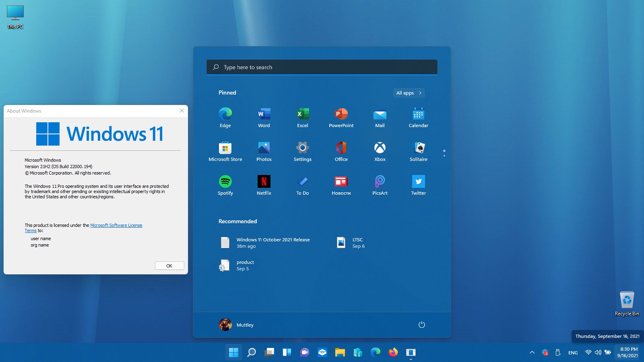
Task: Show hidden system tray icons chevron
Action: pyautogui.click(x=532, y=352)
